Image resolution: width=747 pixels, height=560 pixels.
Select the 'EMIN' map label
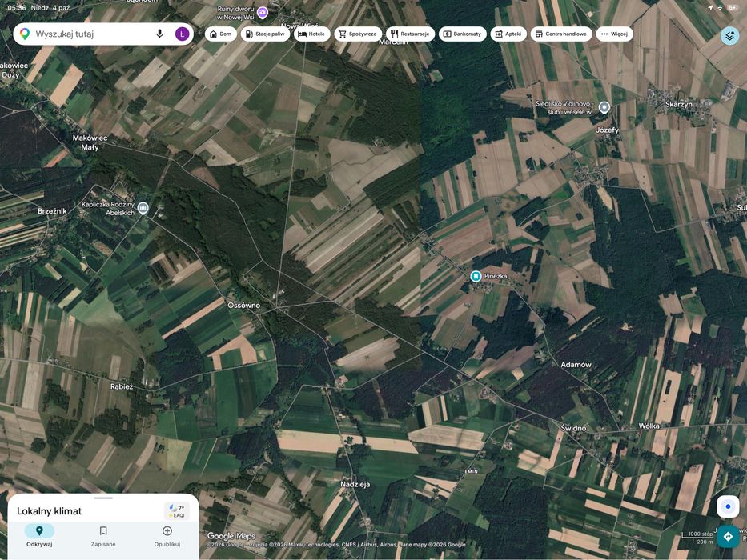coord(471,471)
